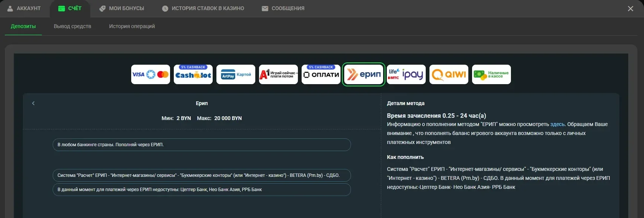Select 'Наличные в кассе' cash payment
Screen dimensions: 644x218
point(492,74)
